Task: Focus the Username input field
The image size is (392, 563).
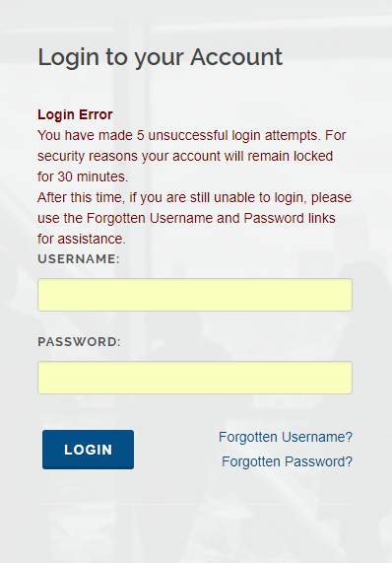Action: [195, 295]
